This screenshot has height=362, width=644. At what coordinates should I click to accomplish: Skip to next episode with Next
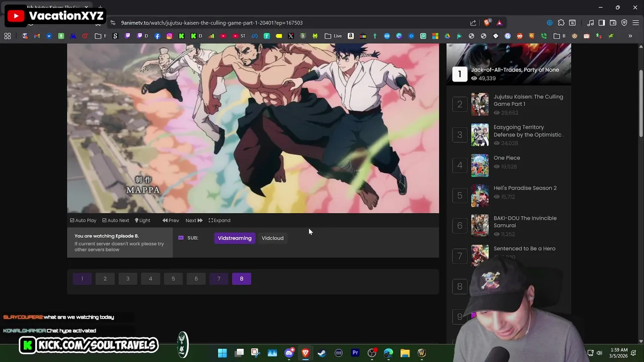[194, 220]
